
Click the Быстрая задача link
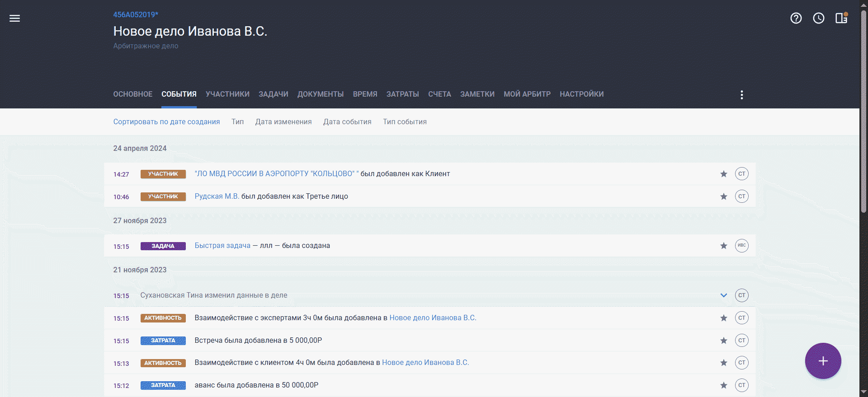tap(222, 246)
